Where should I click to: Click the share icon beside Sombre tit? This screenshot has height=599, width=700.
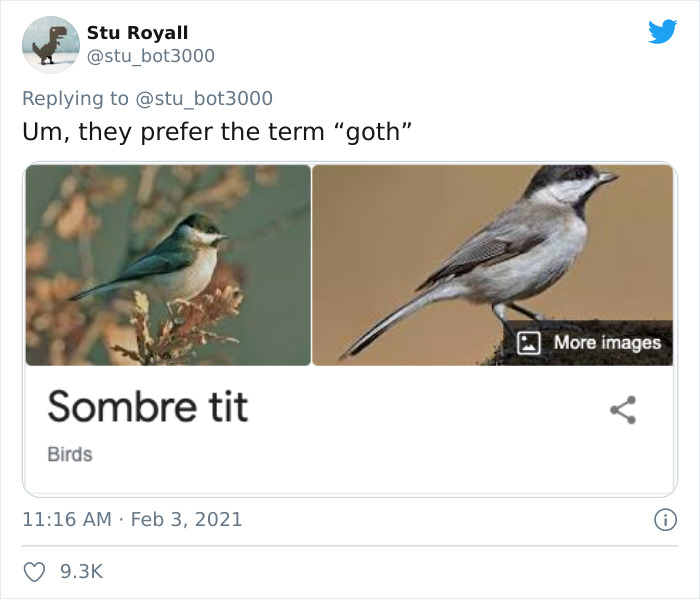pyautogui.click(x=623, y=408)
